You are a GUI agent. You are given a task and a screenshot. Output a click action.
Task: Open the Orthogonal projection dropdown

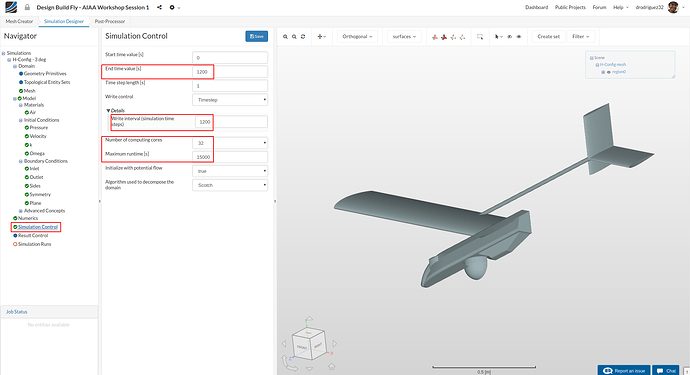tap(357, 37)
